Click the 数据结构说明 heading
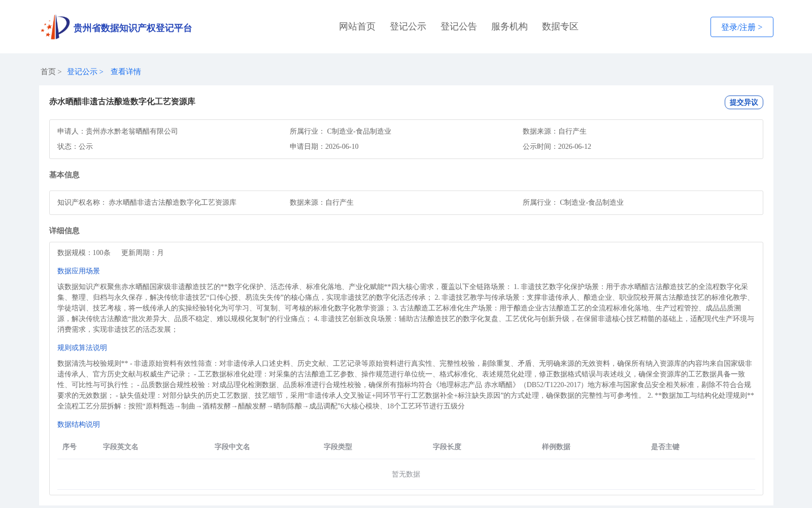This screenshot has width=812, height=508. tap(79, 424)
